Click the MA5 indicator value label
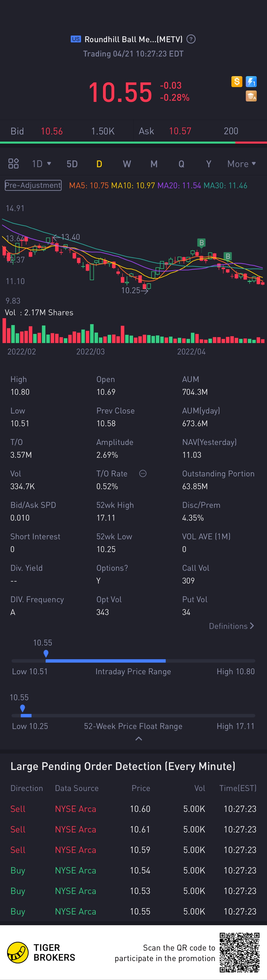Image resolution: width=267 pixels, height=980 pixels. [x=89, y=186]
